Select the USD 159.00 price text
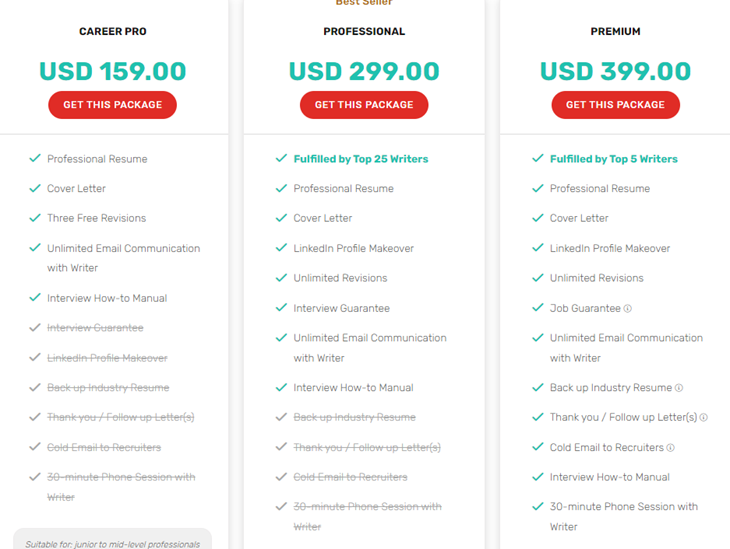Screen dimensions: 730x549 (113, 71)
